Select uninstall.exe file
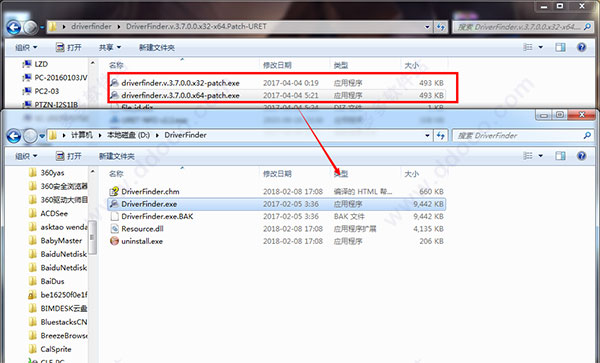This screenshot has width=600, height=363. point(277,241)
